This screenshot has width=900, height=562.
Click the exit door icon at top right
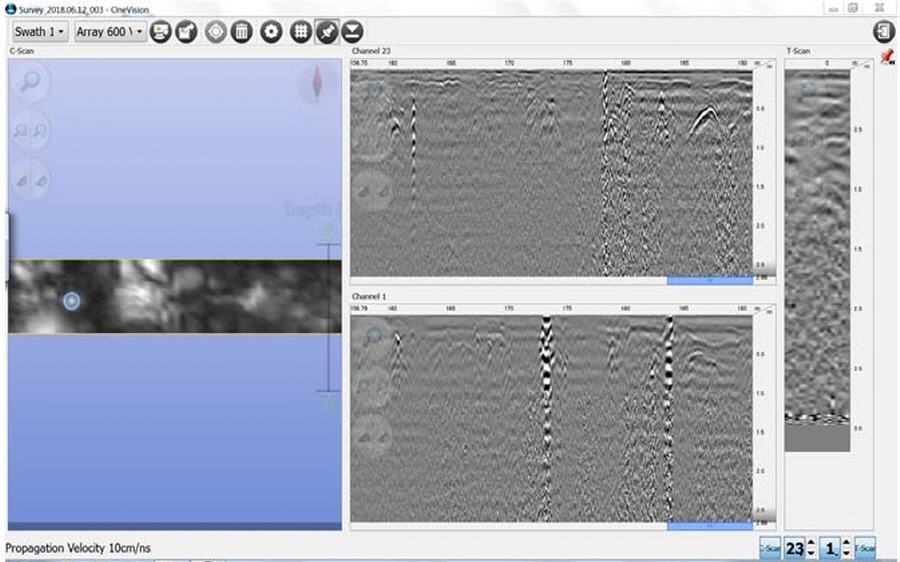pyautogui.click(x=883, y=31)
